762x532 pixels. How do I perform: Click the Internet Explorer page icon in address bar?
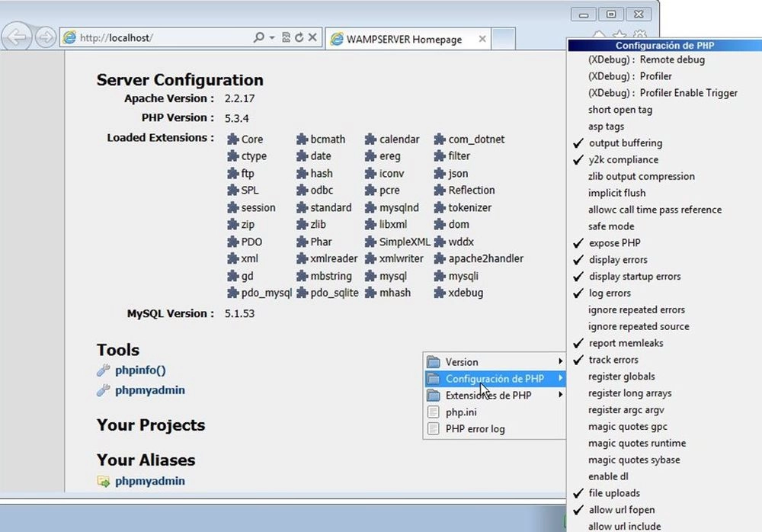pyautogui.click(x=69, y=37)
